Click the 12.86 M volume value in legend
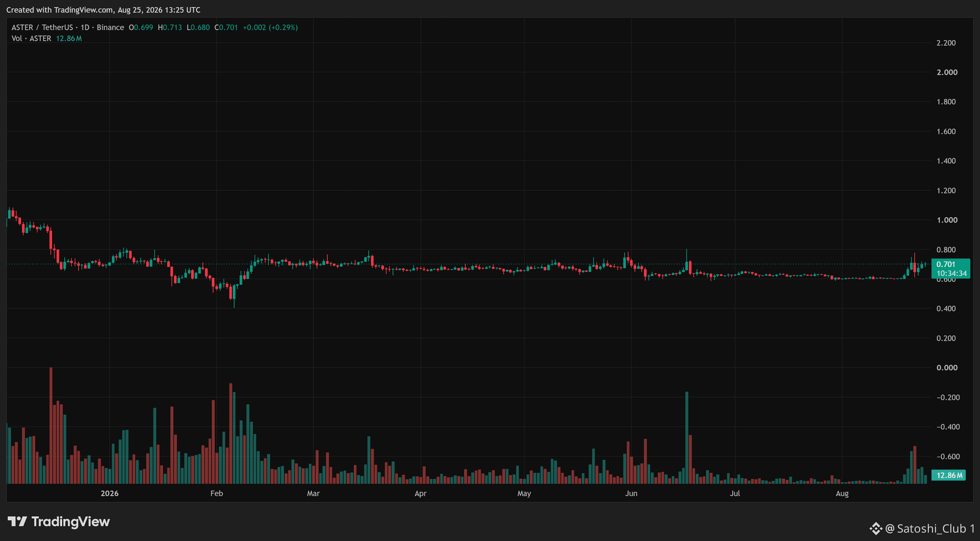The height and width of the screenshot is (541, 980). pos(69,39)
